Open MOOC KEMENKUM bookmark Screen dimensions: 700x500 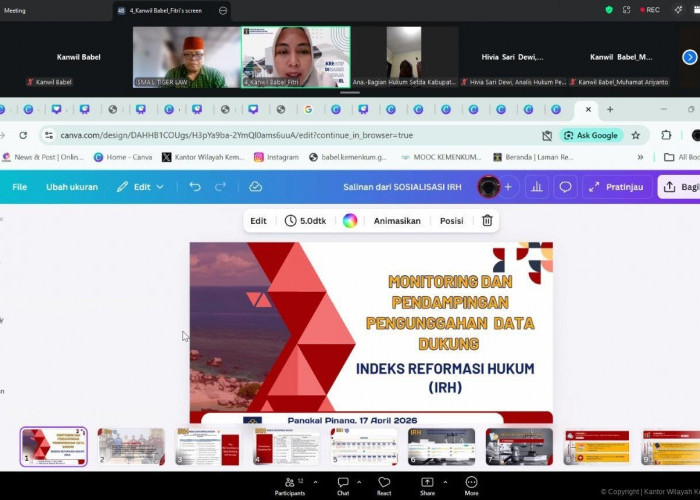[442, 157]
